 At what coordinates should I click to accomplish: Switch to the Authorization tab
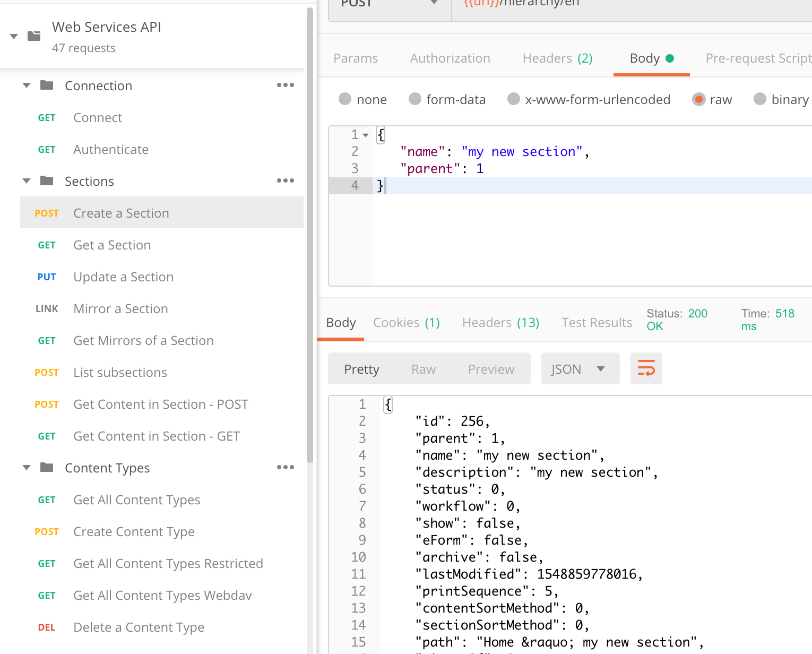tap(450, 58)
